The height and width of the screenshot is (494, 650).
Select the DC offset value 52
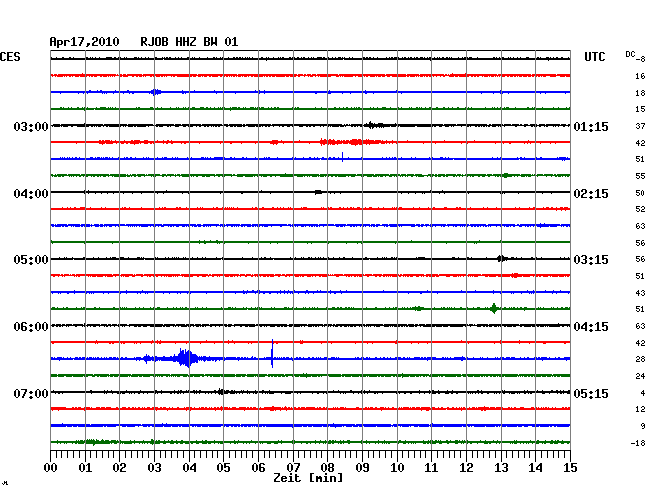(x=640, y=209)
